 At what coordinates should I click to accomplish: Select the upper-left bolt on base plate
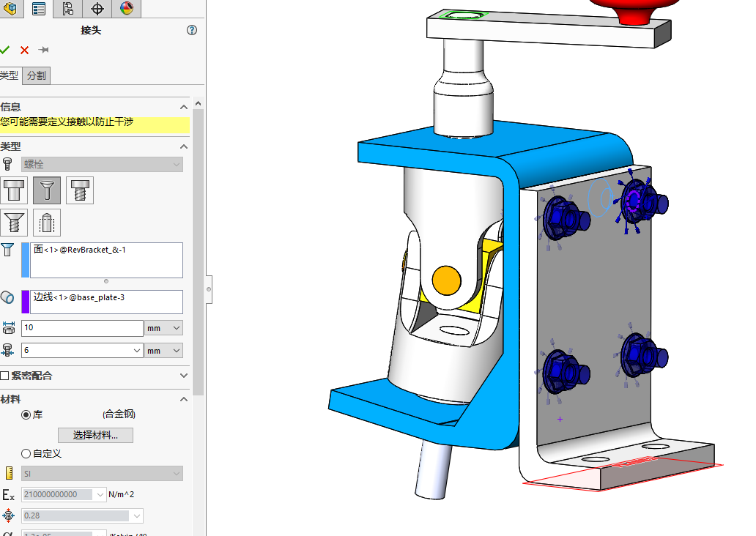click(565, 218)
